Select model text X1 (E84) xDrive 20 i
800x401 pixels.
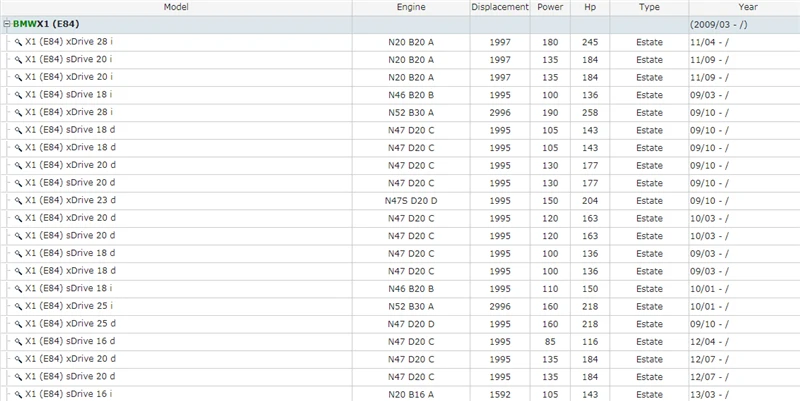coord(69,77)
